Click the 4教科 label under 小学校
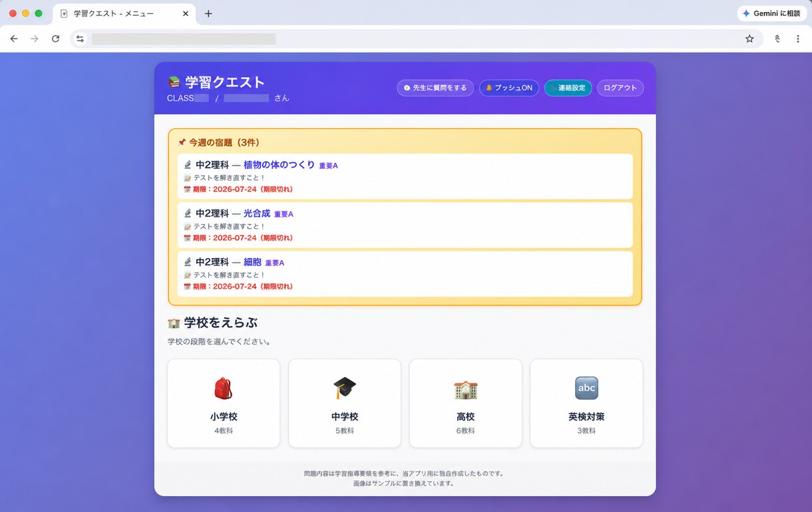 point(224,431)
